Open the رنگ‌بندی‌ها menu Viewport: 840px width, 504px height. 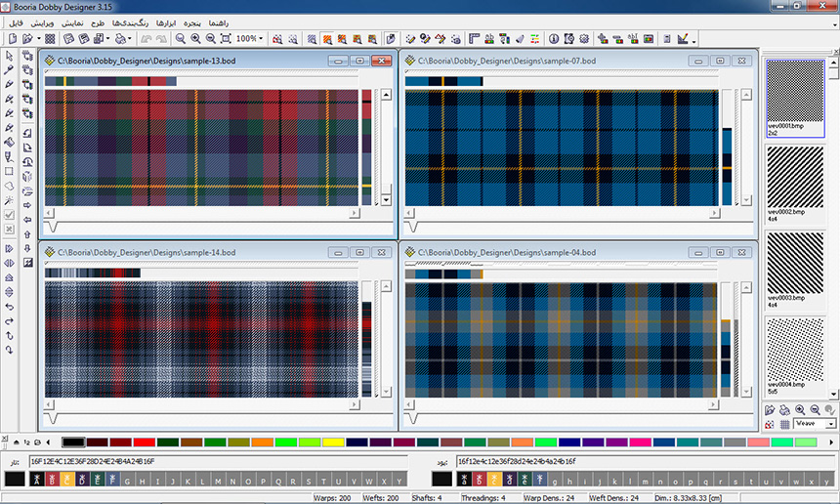click(x=130, y=23)
